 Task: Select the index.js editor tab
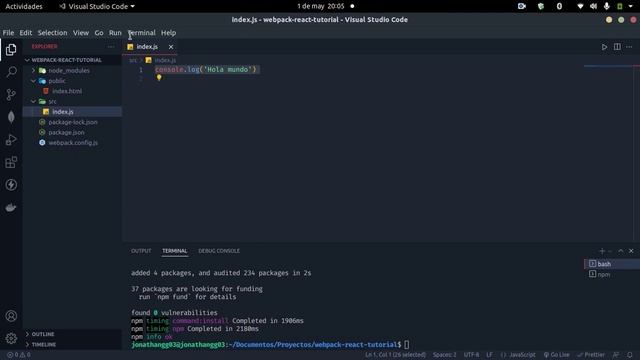click(x=147, y=47)
